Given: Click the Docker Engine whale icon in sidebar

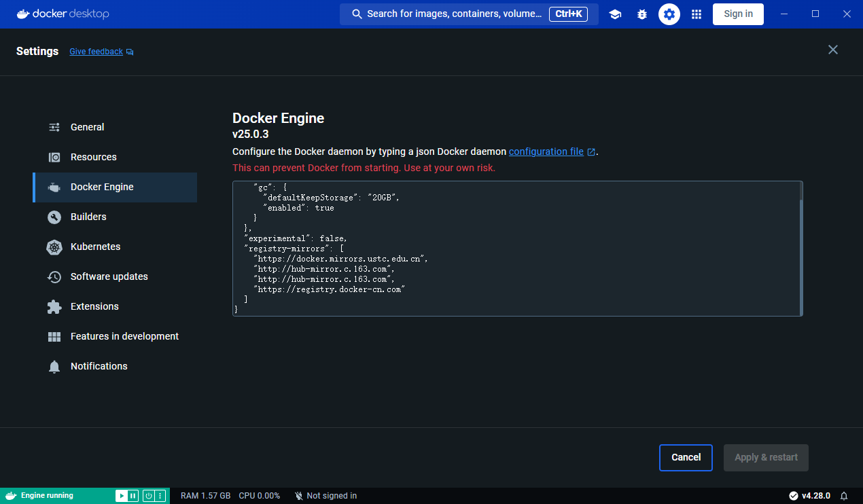Looking at the screenshot, I should [54, 187].
